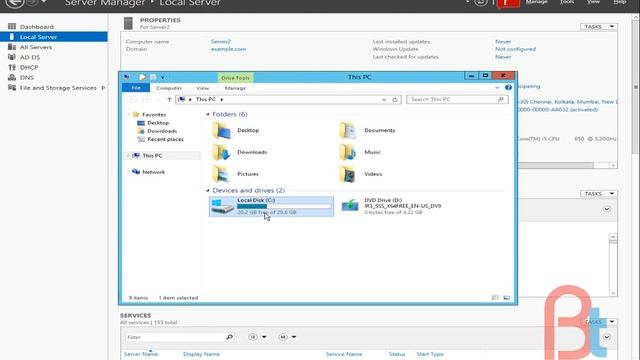
Task: Expand File and Storage Services arrow
Action: (x=103, y=88)
